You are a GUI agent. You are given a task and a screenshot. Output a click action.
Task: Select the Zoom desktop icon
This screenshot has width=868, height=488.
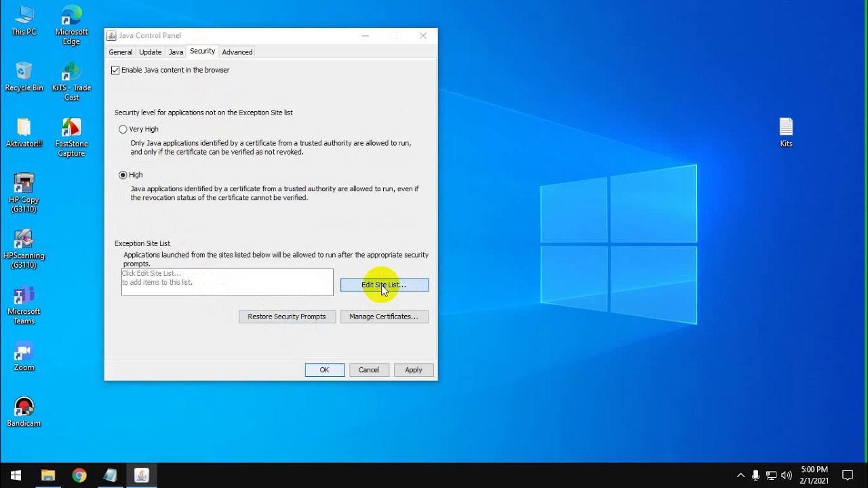[x=24, y=357]
